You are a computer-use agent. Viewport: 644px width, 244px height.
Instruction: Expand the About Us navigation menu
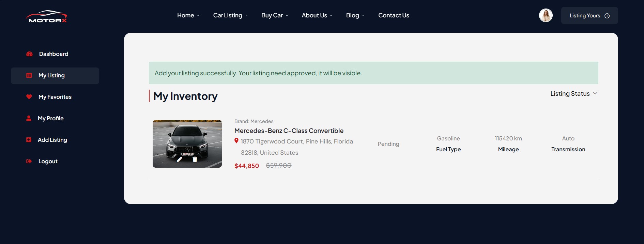317,15
